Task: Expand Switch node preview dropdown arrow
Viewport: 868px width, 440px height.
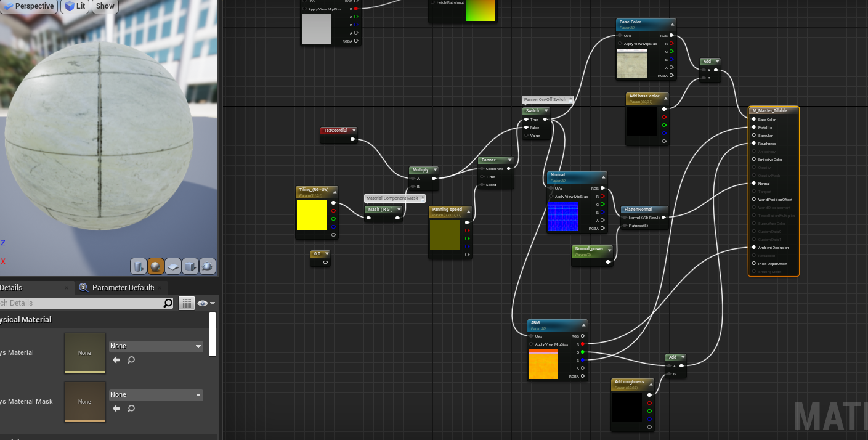Action: tap(545, 111)
